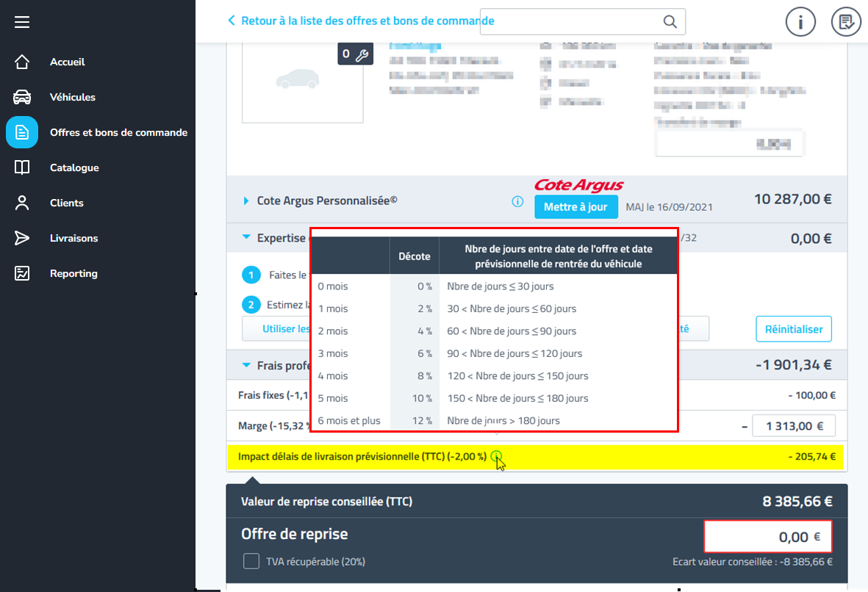
Task: Tick the TVA récupérable (20%) checkbox
Action: coord(251,561)
